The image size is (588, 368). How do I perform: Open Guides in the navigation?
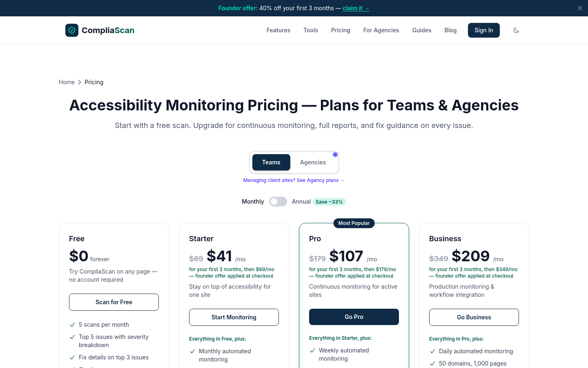(x=422, y=30)
